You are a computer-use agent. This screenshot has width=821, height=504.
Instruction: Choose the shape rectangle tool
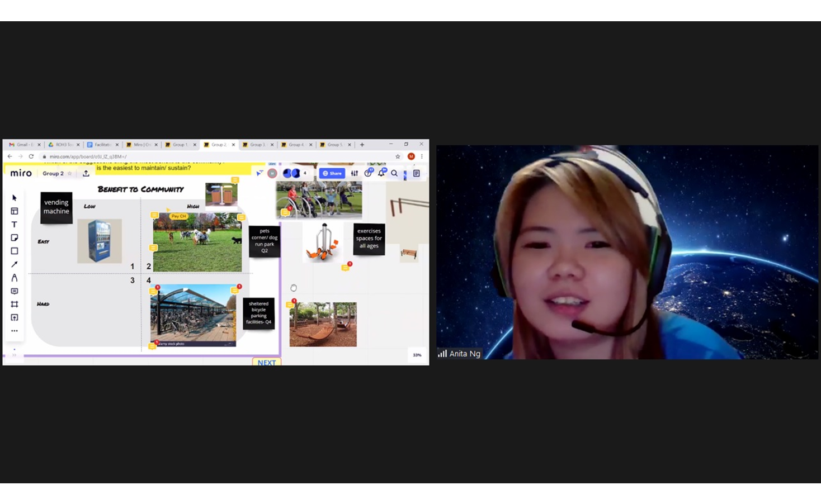15,251
